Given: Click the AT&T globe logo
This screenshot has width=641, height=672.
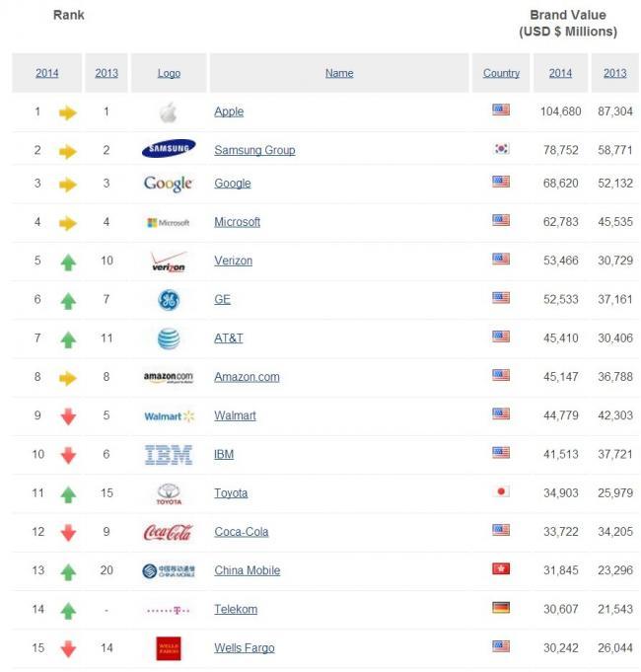Looking at the screenshot, I should coord(169,338).
